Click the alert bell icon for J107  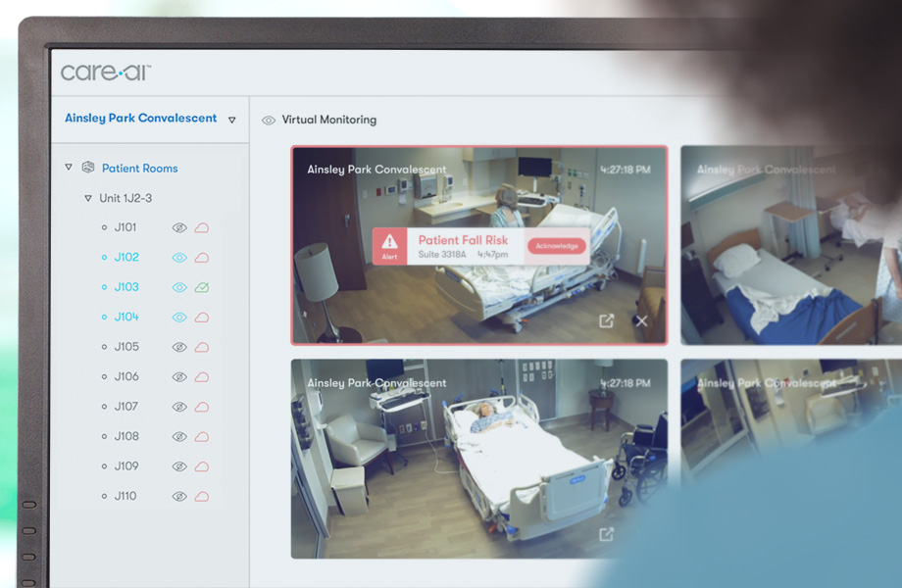coord(202,407)
